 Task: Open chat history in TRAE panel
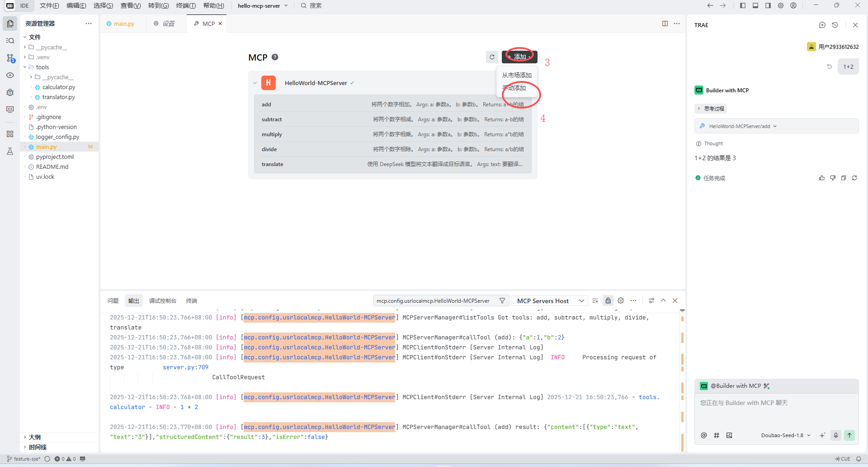coord(835,25)
